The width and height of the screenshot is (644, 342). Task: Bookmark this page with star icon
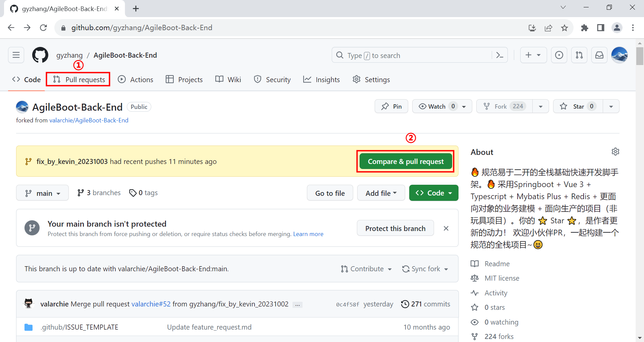(x=565, y=28)
